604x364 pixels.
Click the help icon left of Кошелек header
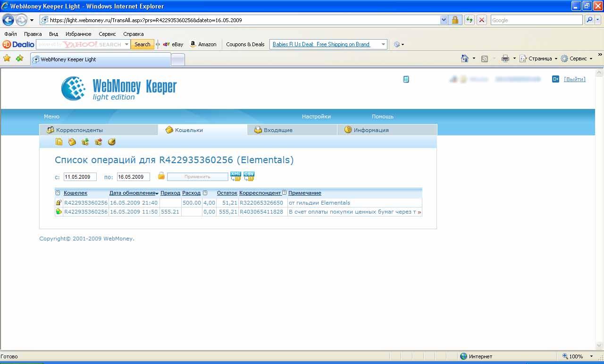(x=58, y=193)
